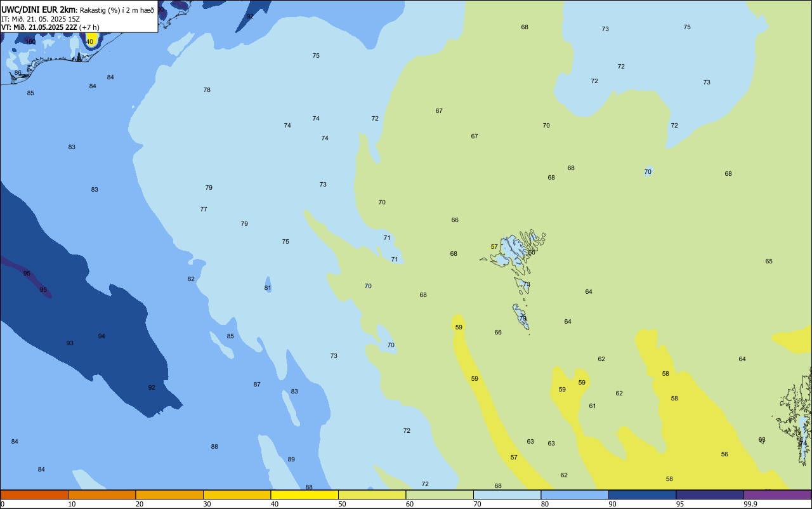Click the pale blue 70–80 legend swatch
812x509 pixels.
click(x=507, y=494)
